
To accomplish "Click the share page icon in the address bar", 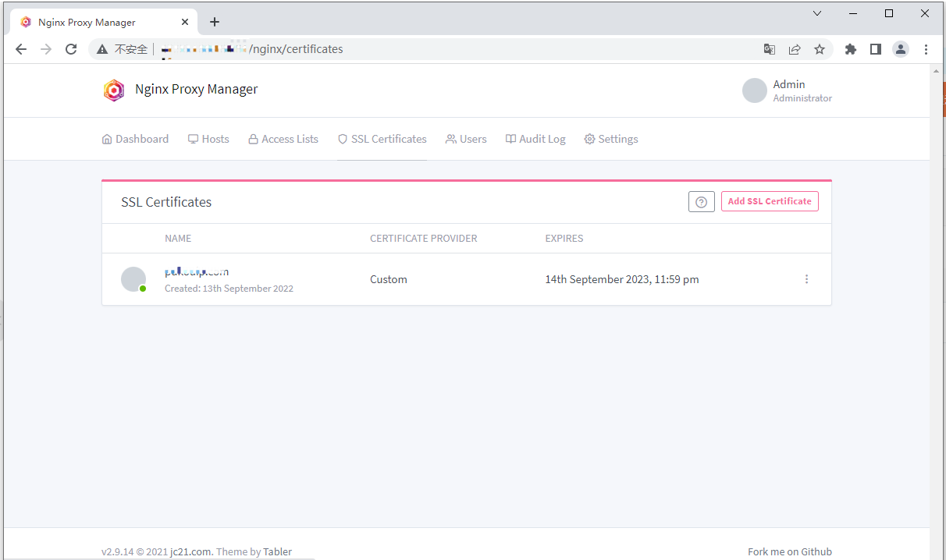I will pyautogui.click(x=795, y=49).
